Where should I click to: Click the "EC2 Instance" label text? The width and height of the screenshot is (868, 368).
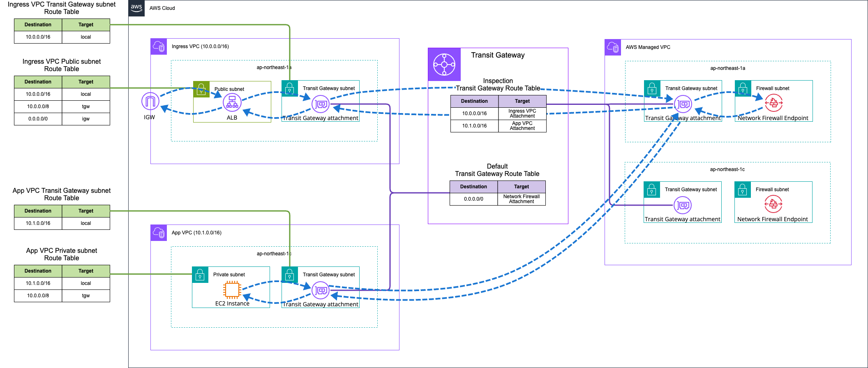point(232,303)
